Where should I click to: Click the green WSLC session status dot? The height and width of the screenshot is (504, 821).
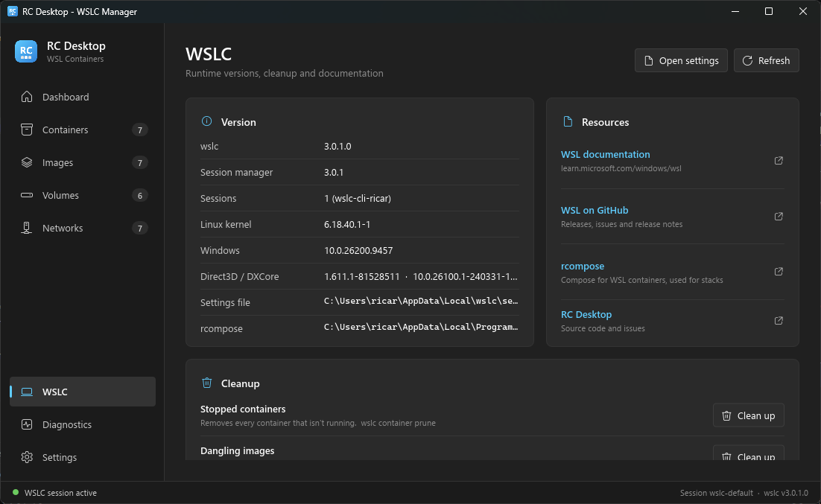point(16,493)
